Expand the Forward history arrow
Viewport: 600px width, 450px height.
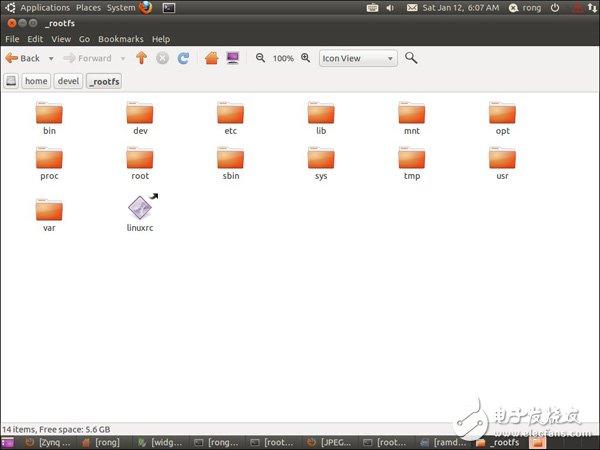pos(122,58)
